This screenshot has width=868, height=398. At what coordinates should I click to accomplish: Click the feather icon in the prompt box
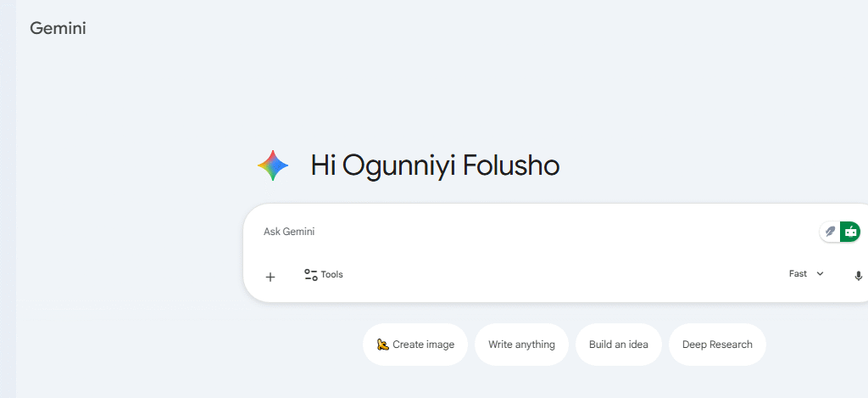coord(831,232)
